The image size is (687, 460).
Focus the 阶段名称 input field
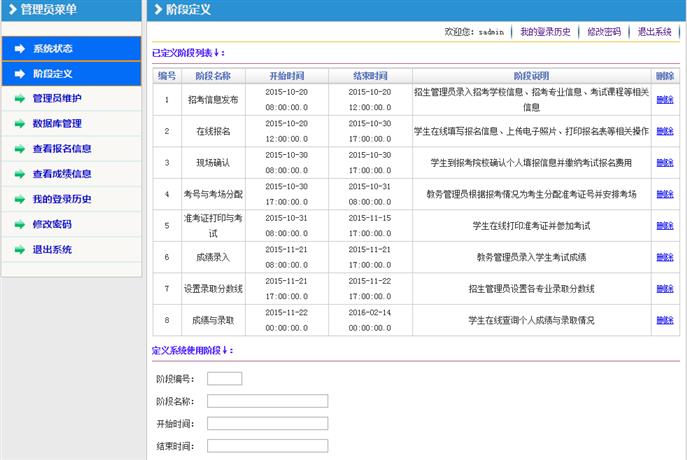[267, 401]
